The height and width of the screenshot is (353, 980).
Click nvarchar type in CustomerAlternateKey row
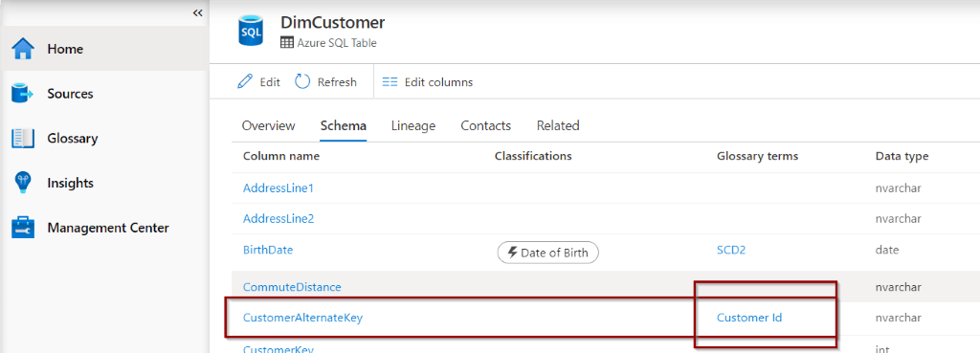tap(898, 318)
